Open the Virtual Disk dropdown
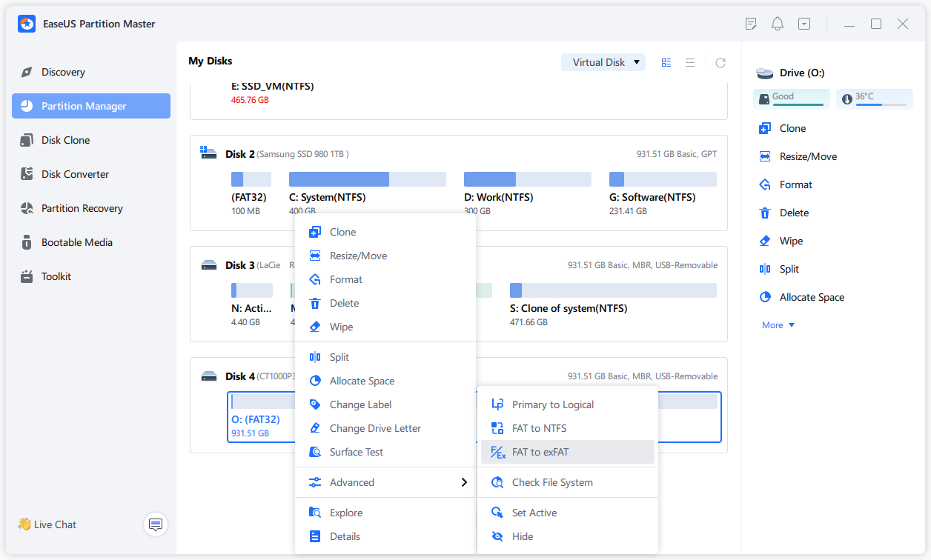The image size is (931, 560). (603, 62)
